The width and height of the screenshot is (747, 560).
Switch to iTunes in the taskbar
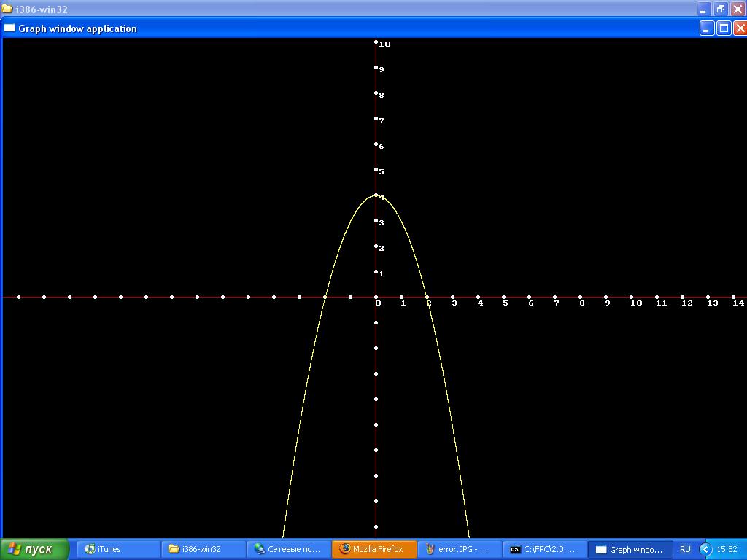[118, 549]
